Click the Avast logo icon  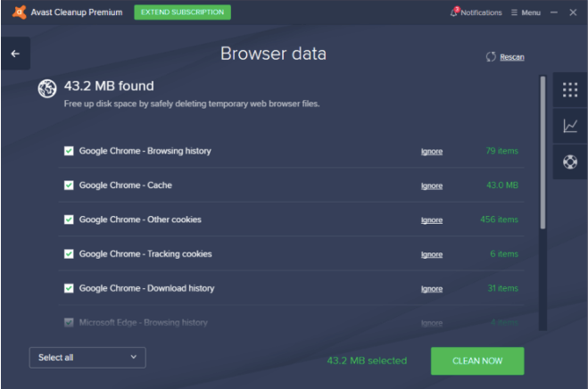19,12
